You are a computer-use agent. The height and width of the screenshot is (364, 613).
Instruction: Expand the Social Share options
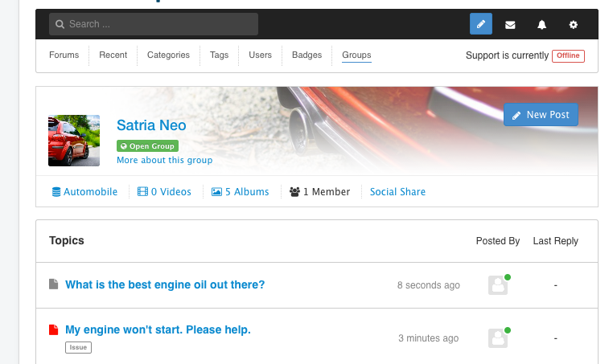tap(397, 192)
